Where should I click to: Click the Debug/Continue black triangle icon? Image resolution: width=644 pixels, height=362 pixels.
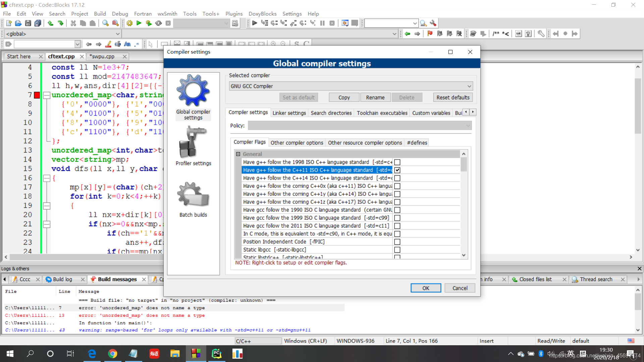[255, 23]
